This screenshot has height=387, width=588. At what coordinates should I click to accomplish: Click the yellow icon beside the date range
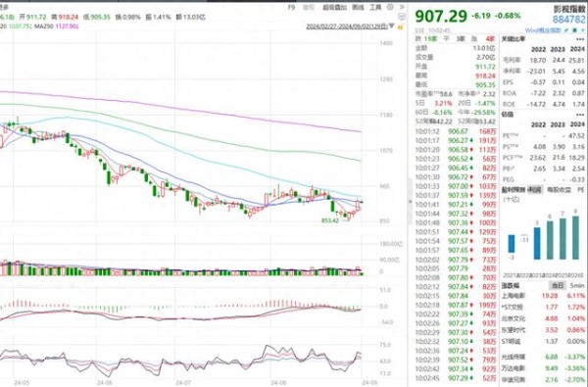point(400,27)
